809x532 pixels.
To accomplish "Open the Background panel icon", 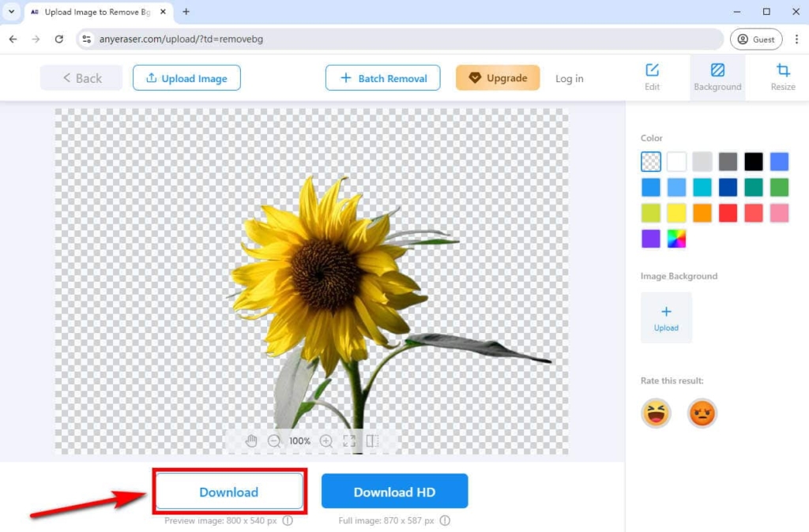I will tap(717, 77).
